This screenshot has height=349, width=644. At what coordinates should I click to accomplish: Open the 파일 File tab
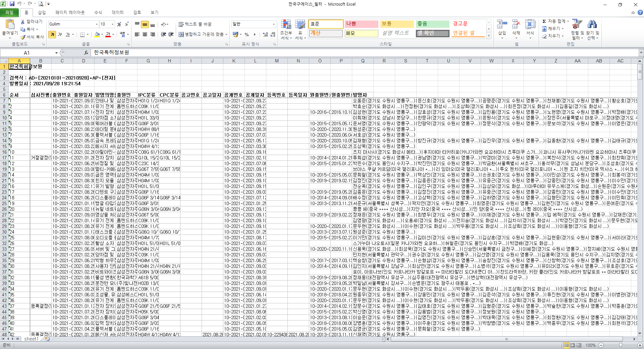(9, 12)
